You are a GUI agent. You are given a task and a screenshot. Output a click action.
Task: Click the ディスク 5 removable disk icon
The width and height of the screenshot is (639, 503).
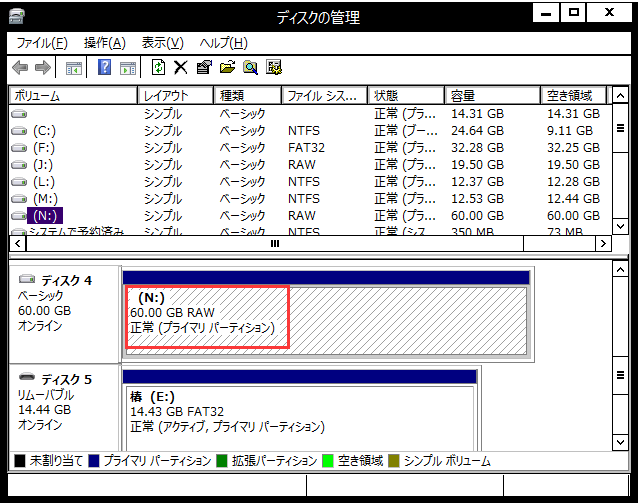27,377
